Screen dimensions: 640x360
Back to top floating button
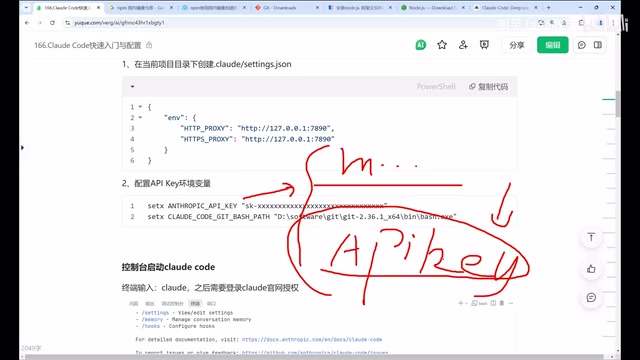(591, 237)
